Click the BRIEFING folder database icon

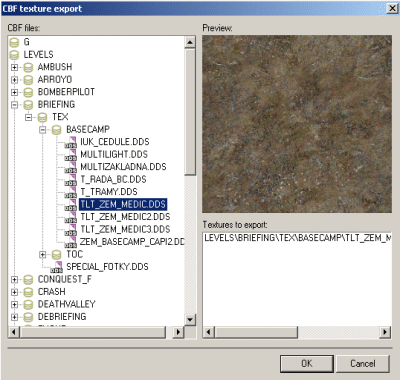[x=28, y=105]
